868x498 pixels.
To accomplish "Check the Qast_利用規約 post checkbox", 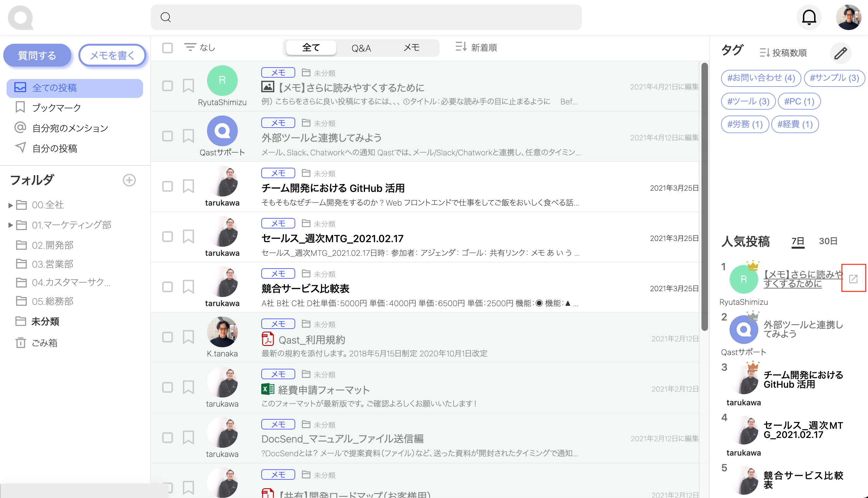I will click(168, 337).
